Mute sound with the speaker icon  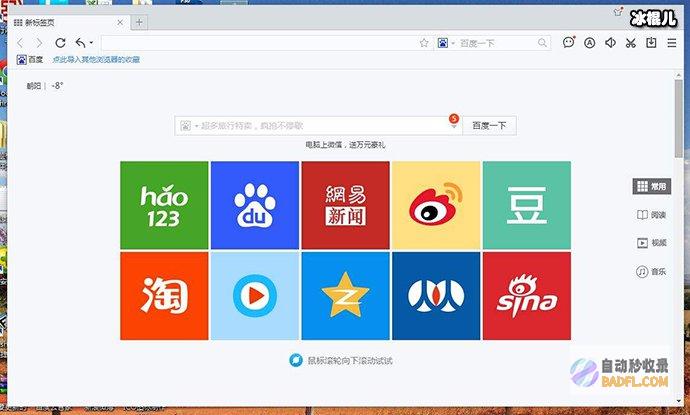pyautogui.click(x=610, y=43)
